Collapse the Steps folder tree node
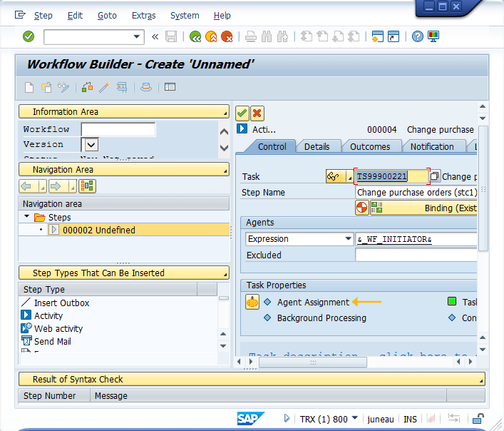 coord(27,217)
